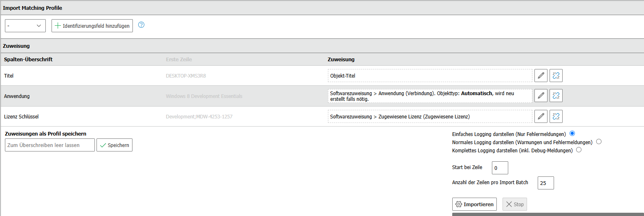Select Einfaches Logging radio button
644x216 pixels.
pos(572,134)
